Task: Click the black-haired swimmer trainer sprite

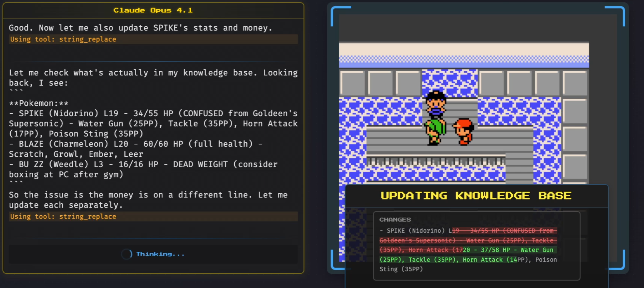Action: point(436,104)
